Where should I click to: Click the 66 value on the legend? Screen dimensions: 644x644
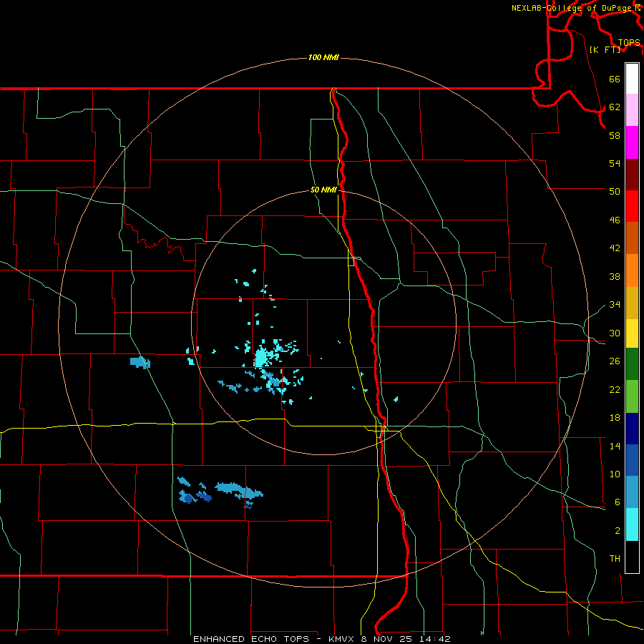(615, 79)
